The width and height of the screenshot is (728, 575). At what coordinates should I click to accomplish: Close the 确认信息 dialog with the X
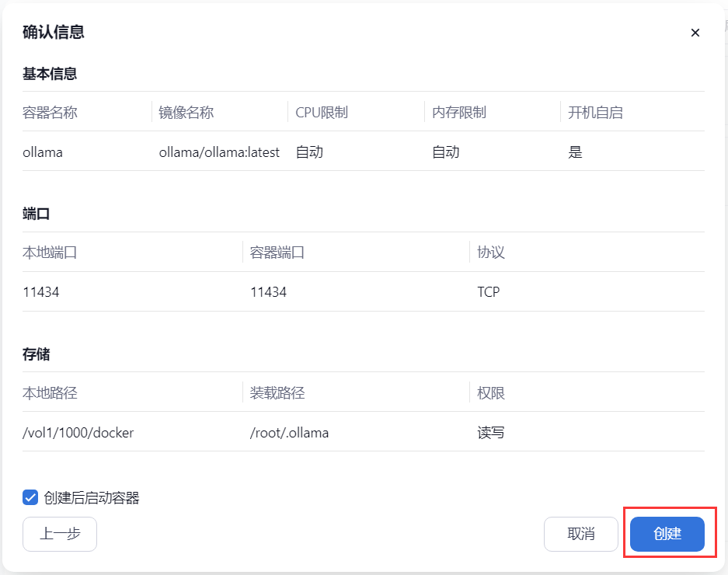click(x=695, y=33)
